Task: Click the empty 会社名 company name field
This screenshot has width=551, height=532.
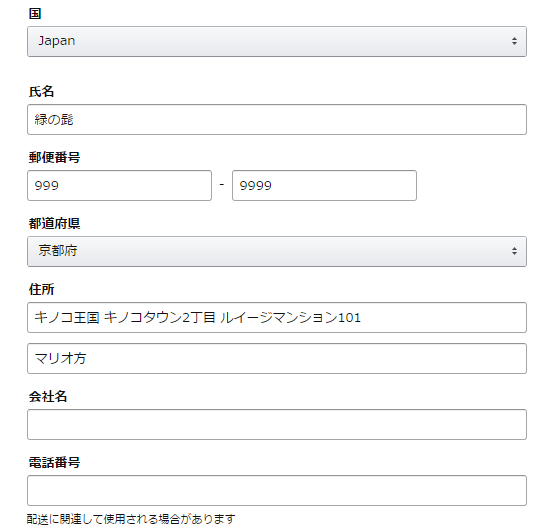Action: click(x=277, y=424)
